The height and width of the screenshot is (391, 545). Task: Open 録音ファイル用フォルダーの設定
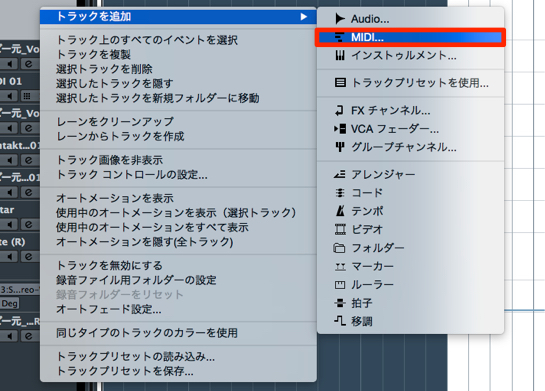[178, 280]
